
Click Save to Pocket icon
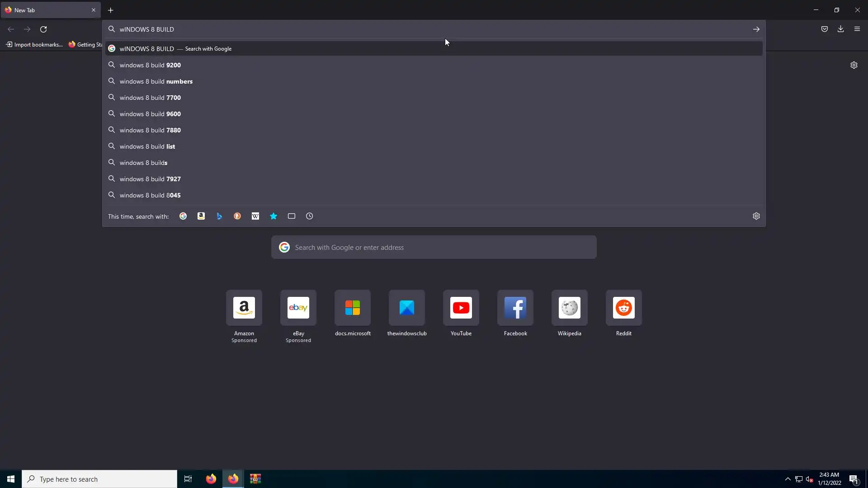pyautogui.click(x=825, y=29)
